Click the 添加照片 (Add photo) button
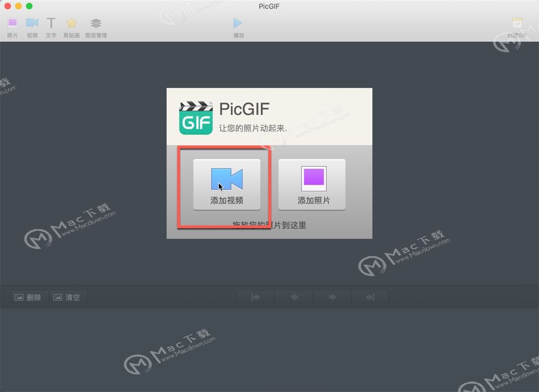Screen dimensions: 539x392 (312, 184)
